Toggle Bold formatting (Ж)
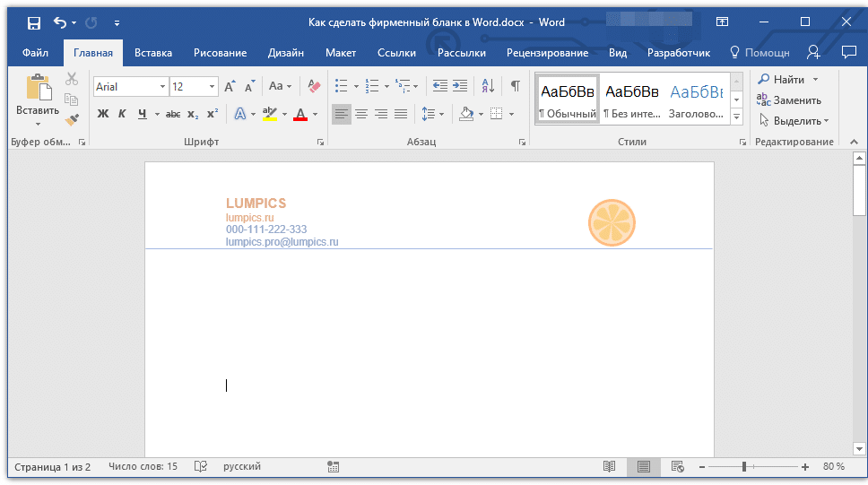Viewport: 868px width, 485px height. (x=102, y=114)
